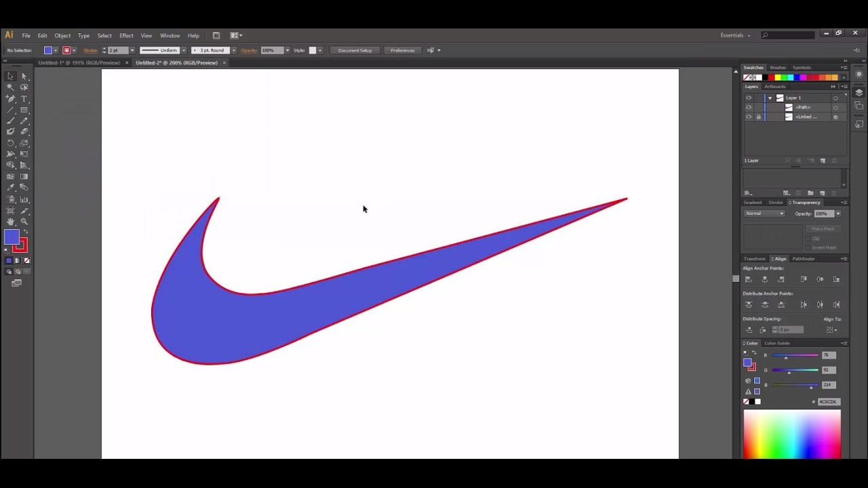Select the Hand tool
The image size is (868, 488).
[x=11, y=221]
